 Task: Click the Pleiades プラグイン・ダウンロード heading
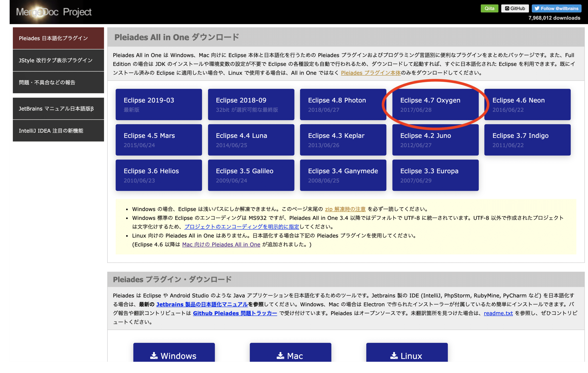(172, 279)
